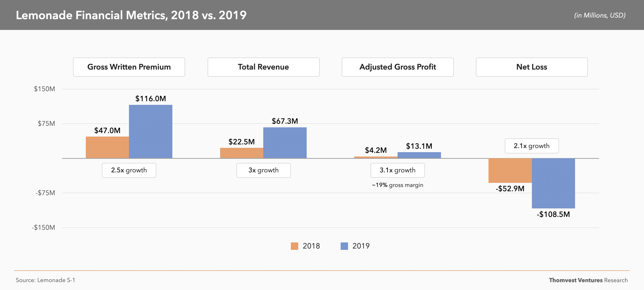Click the $116.0M blue premium bar
The width and height of the screenshot is (644, 290).
(x=151, y=131)
